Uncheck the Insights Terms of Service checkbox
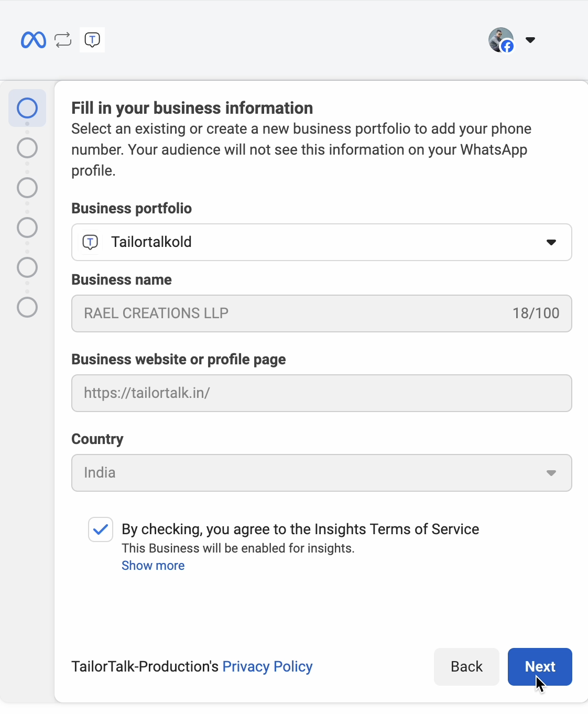This screenshot has height=714, width=588. [x=101, y=529]
